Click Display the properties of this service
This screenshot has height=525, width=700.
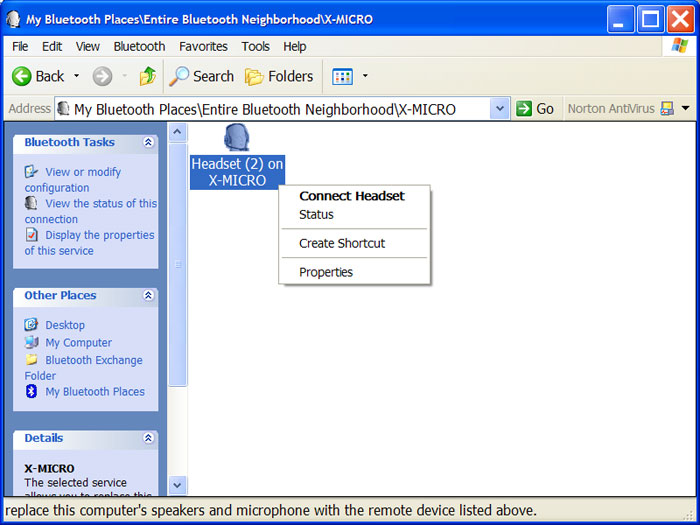(89, 242)
